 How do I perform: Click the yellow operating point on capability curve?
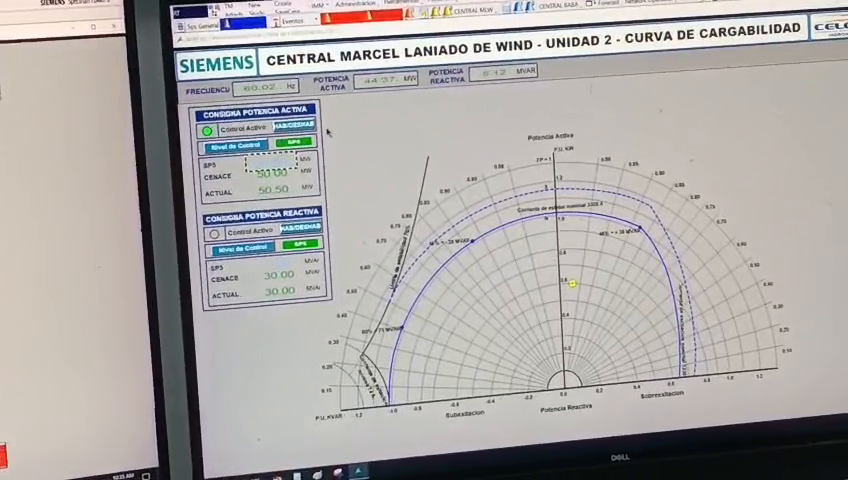point(573,283)
